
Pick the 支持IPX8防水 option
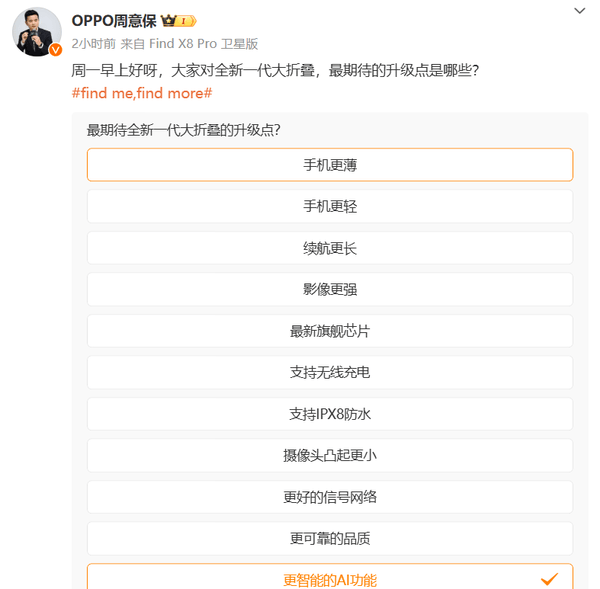pyautogui.click(x=330, y=414)
